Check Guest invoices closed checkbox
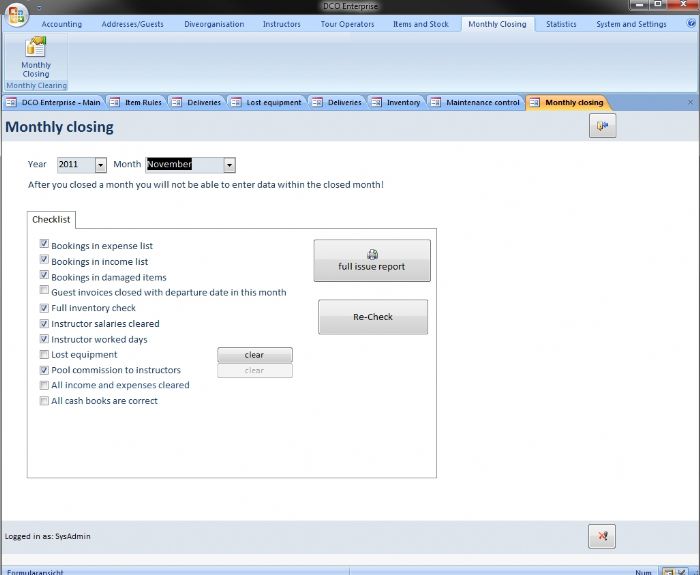 (x=44, y=292)
